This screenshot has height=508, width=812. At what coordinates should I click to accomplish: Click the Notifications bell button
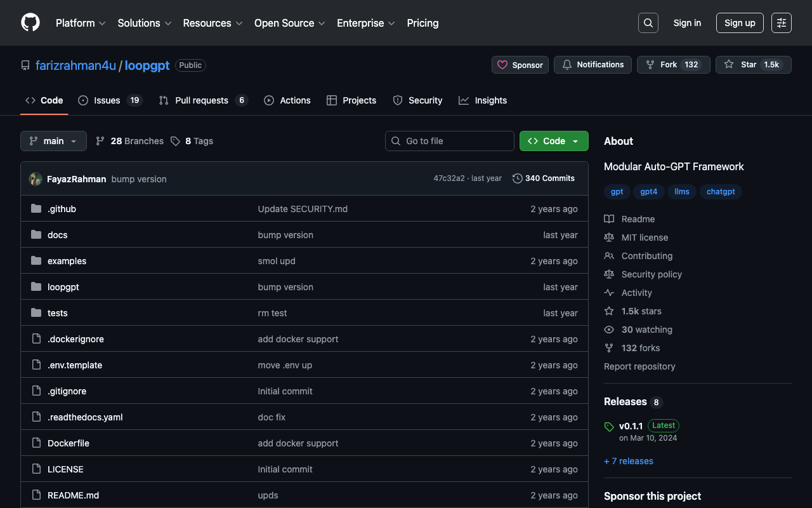(593, 65)
